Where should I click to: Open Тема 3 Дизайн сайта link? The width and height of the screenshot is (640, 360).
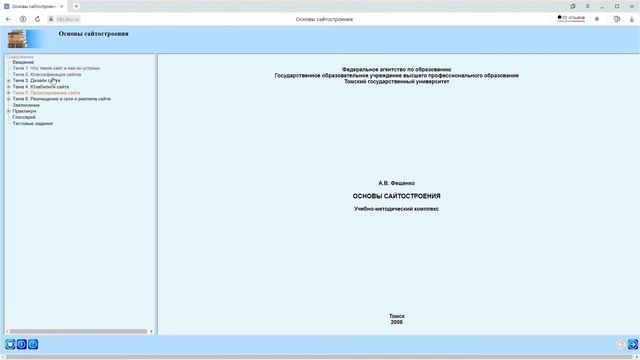(36, 81)
